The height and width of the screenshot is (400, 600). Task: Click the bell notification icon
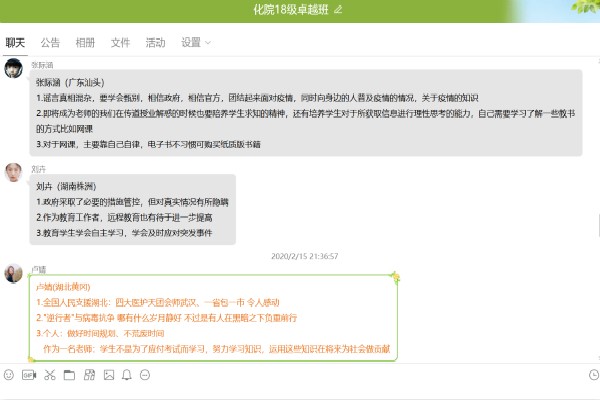(126, 375)
